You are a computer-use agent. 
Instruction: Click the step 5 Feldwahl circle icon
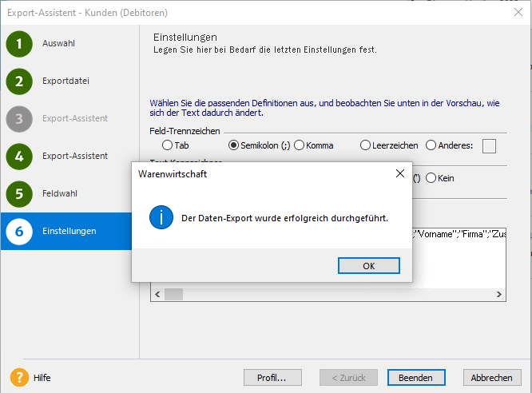(x=19, y=193)
